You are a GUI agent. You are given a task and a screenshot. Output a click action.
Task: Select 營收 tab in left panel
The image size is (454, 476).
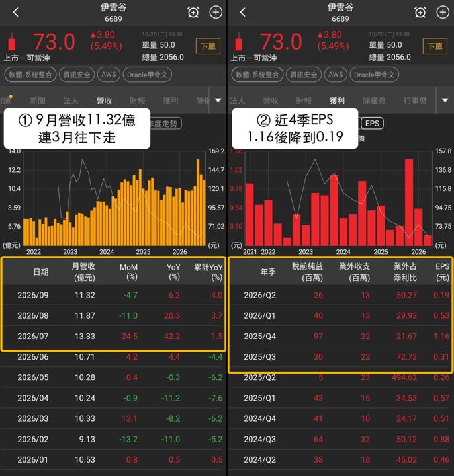(104, 100)
